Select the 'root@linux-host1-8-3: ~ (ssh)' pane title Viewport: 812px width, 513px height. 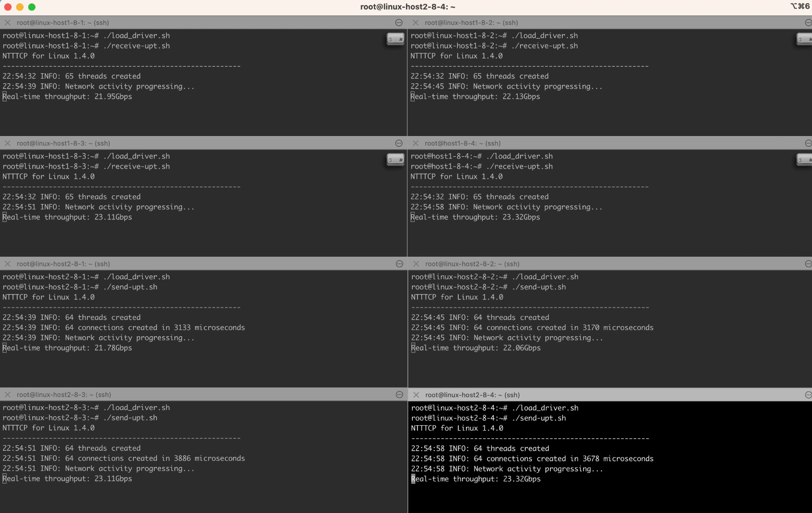point(63,143)
